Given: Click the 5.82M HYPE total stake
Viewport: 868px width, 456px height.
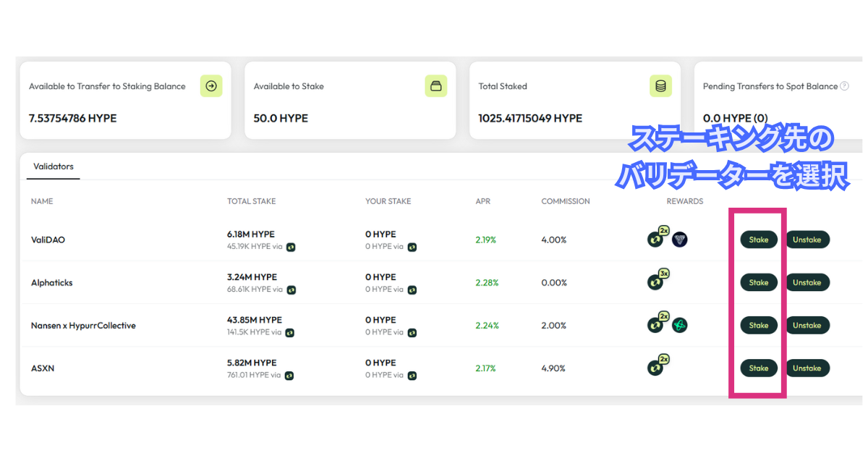Looking at the screenshot, I should [x=252, y=363].
